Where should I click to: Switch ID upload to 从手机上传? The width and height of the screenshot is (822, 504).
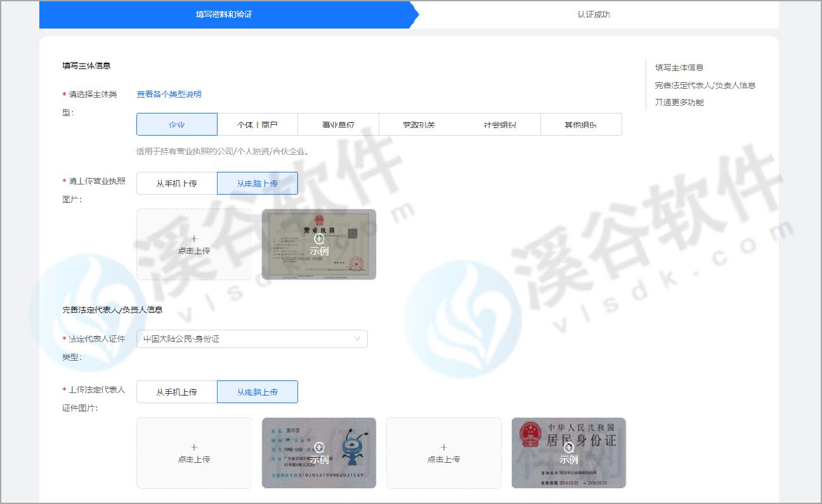[x=177, y=392]
